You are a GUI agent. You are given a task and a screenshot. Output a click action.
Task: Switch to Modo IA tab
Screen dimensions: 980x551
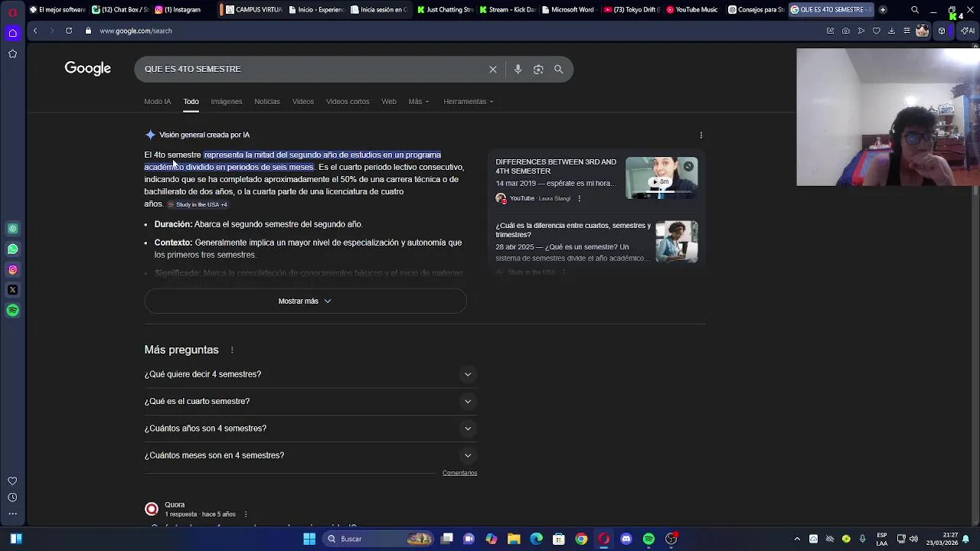pyautogui.click(x=157, y=102)
